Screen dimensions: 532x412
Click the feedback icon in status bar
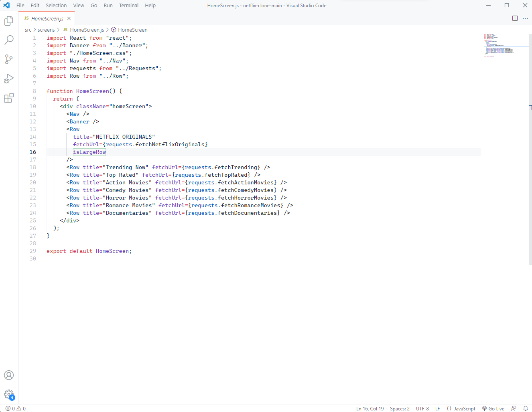514,408
